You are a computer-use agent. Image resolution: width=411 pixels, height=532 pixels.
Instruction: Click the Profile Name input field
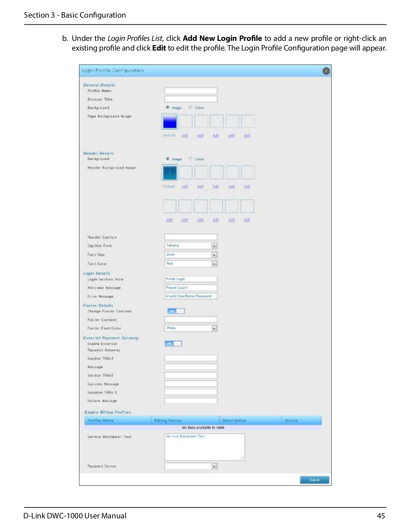(x=191, y=90)
